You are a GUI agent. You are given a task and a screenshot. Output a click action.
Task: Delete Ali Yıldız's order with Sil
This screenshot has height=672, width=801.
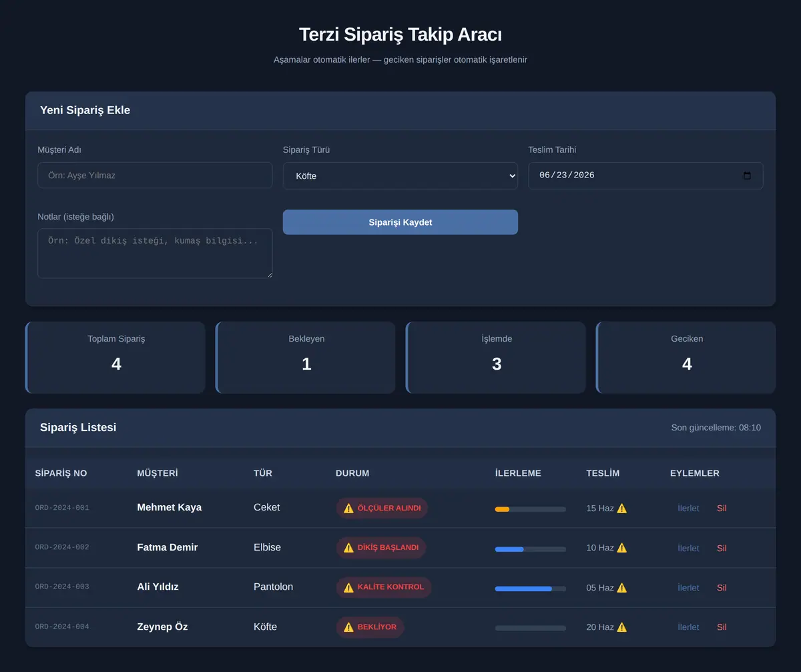pos(722,587)
